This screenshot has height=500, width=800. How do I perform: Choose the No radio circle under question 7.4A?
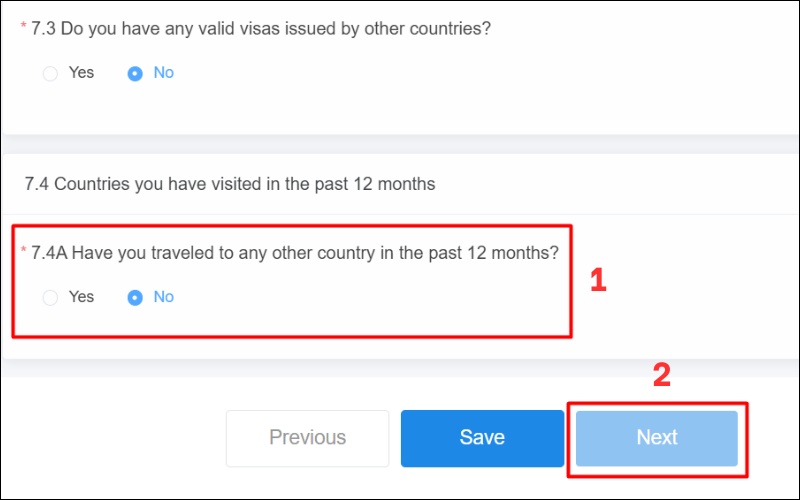135,298
